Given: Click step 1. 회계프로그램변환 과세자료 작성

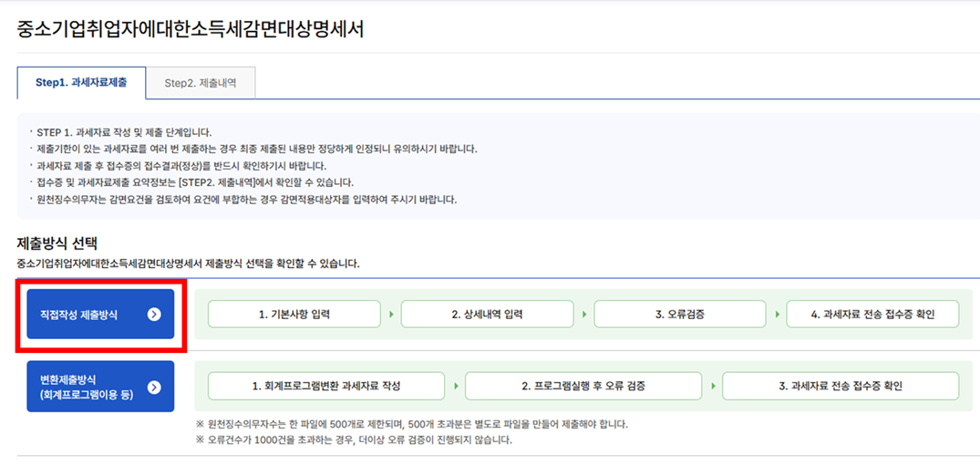Looking at the screenshot, I should tap(326, 387).
